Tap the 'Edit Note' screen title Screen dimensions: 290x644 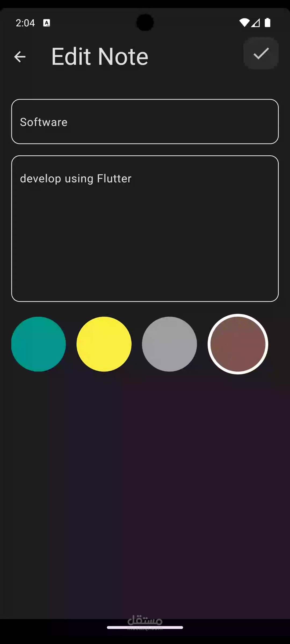(x=100, y=56)
